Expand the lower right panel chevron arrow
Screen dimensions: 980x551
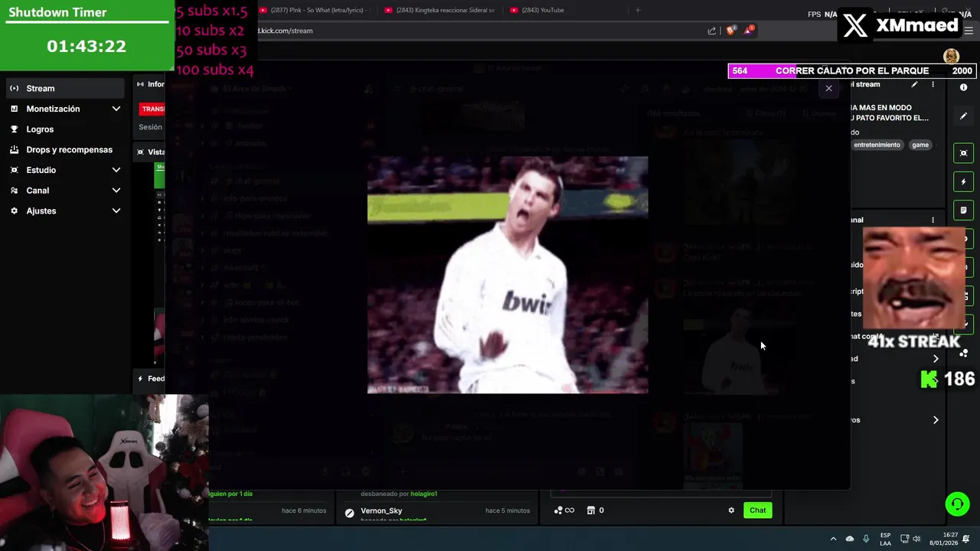click(936, 420)
